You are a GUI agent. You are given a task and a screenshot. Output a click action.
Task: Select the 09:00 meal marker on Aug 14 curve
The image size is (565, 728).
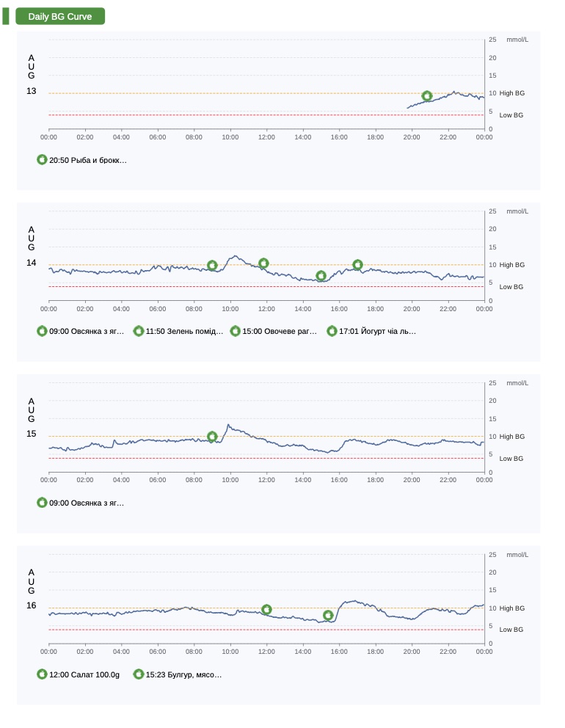pyautogui.click(x=212, y=266)
